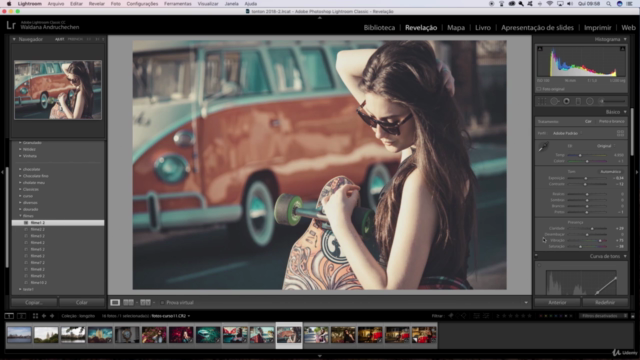Toggle highlight clipping indicator in histogram
The image size is (640, 360).
[622, 49]
